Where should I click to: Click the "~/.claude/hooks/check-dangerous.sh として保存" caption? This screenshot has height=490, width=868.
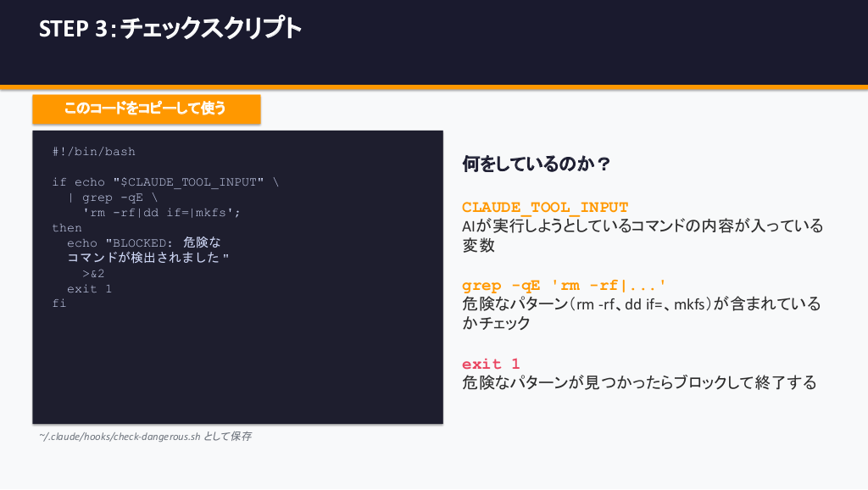click(x=145, y=437)
